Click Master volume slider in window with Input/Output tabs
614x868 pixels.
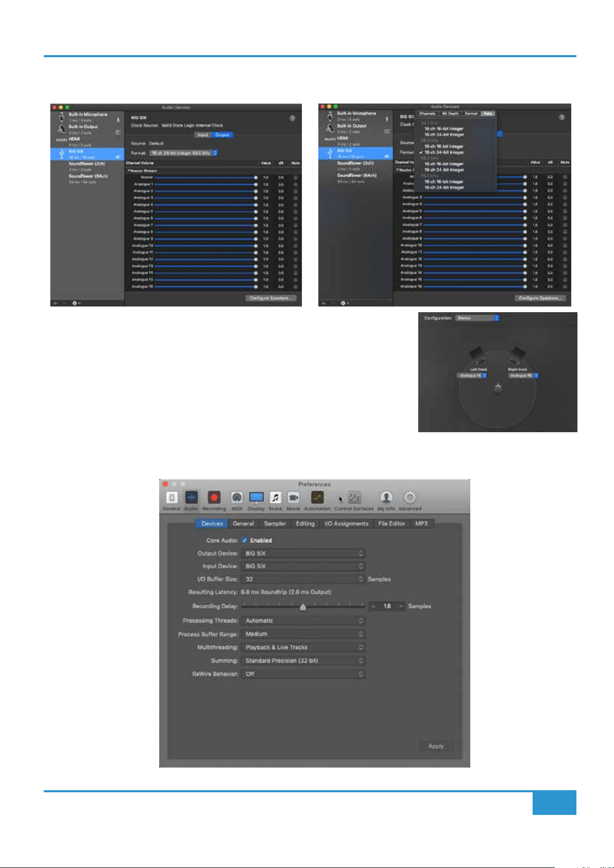click(x=206, y=177)
